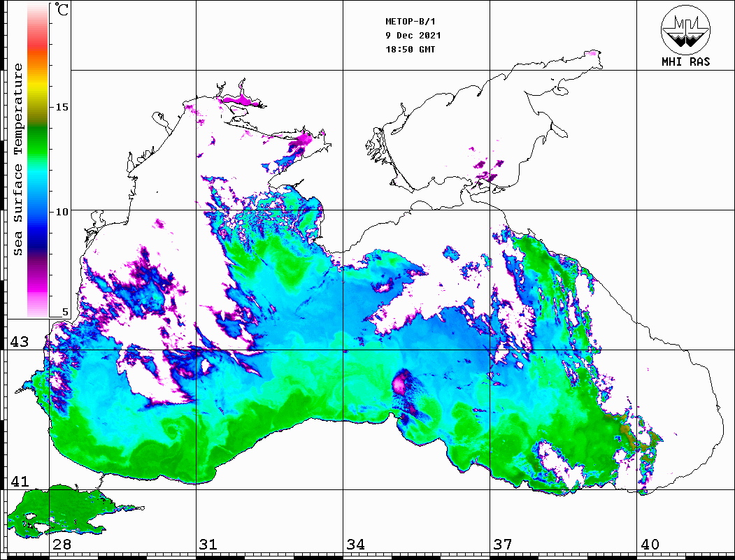This screenshot has height=560, width=735.
Task: Click the latitude label 43
Action: click(20, 342)
